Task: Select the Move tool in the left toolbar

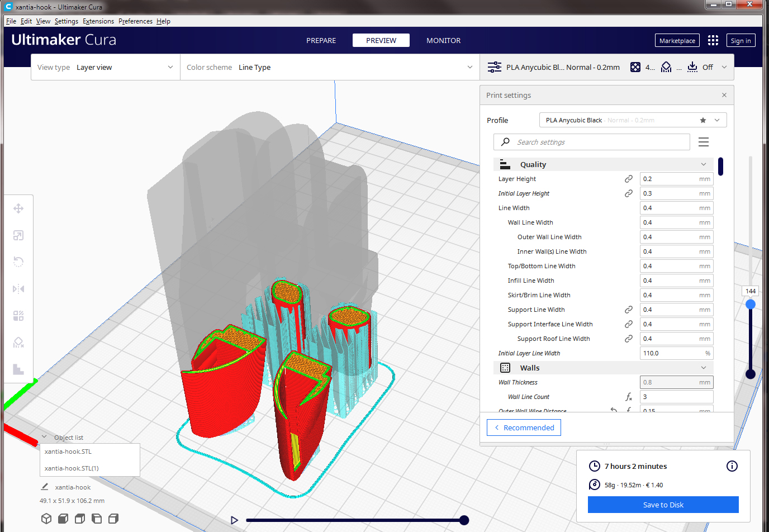Action: pos(18,208)
